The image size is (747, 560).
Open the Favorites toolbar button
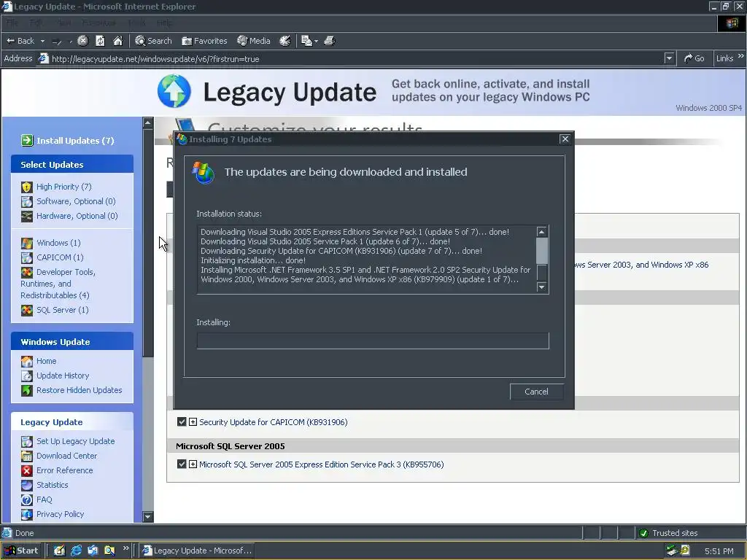tap(204, 41)
